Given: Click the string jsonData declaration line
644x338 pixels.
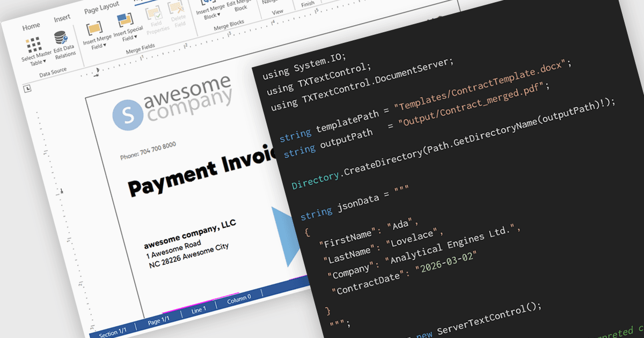Looking at the screenshot, I should coord(355,202).
